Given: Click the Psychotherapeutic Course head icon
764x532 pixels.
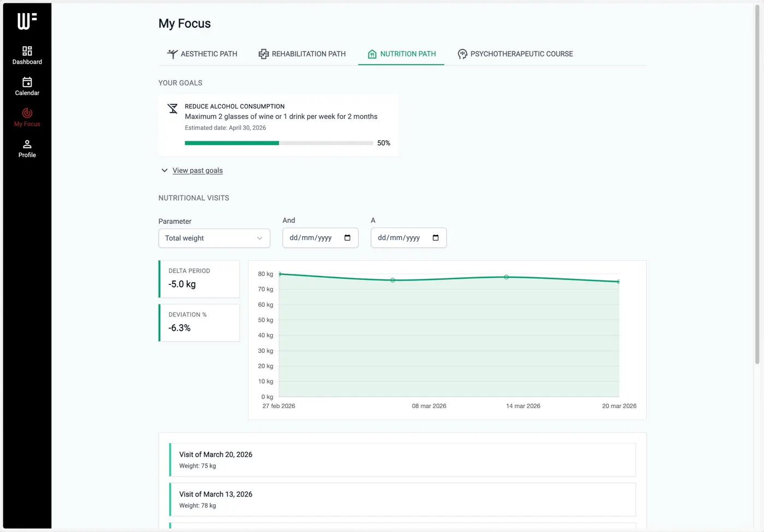Looking at the screenshot, I should click(x=462, y=54).
